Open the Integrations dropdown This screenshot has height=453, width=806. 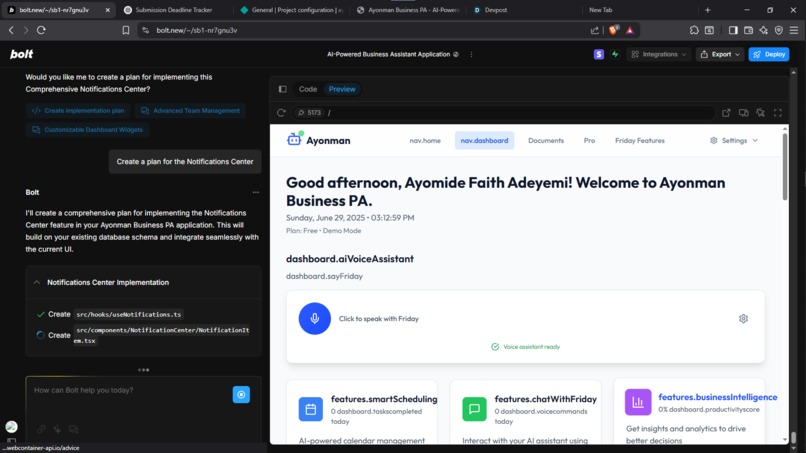pos(658,54)
